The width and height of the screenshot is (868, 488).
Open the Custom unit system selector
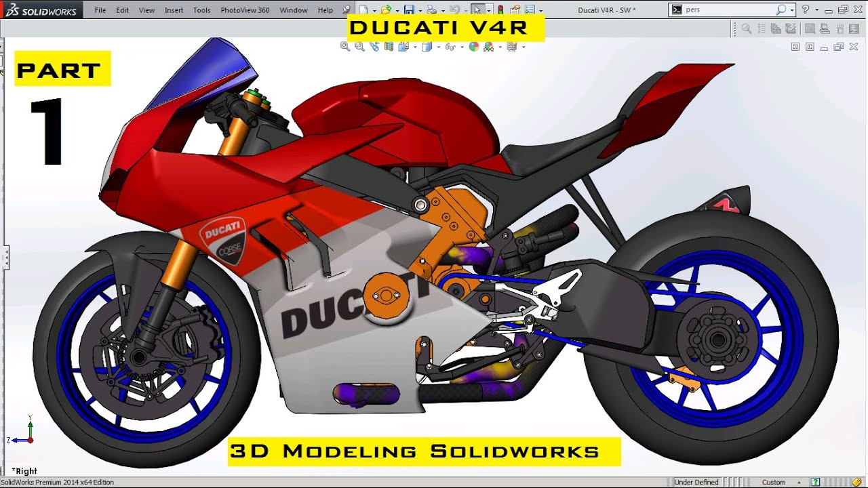(x=774, y=482)
